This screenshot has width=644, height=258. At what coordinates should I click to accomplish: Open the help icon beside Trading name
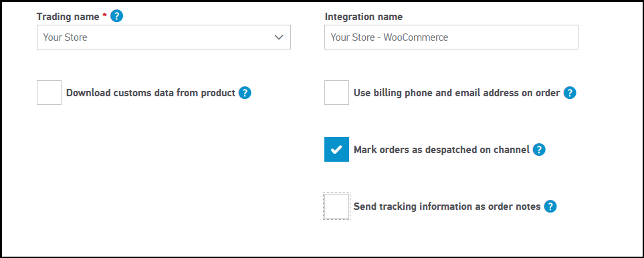point(116,17)
